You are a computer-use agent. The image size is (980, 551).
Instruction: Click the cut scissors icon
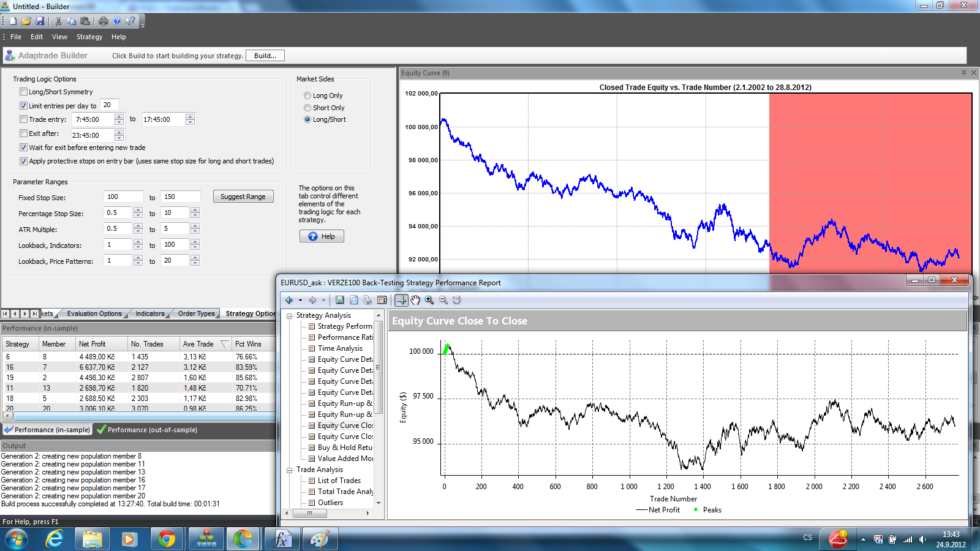click(x=58, y=21)
